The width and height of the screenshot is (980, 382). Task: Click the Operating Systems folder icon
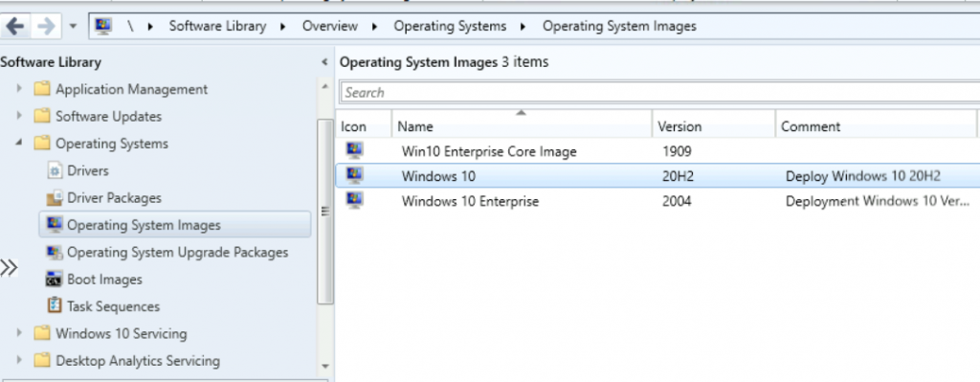pos(42,144)
